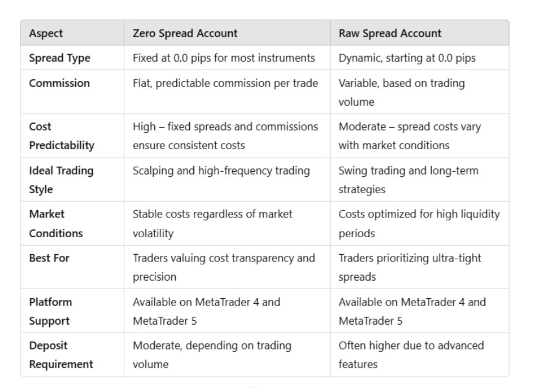Select the Spread Type row label
Viewport: 539px width, 392px height.
[59, 58]
